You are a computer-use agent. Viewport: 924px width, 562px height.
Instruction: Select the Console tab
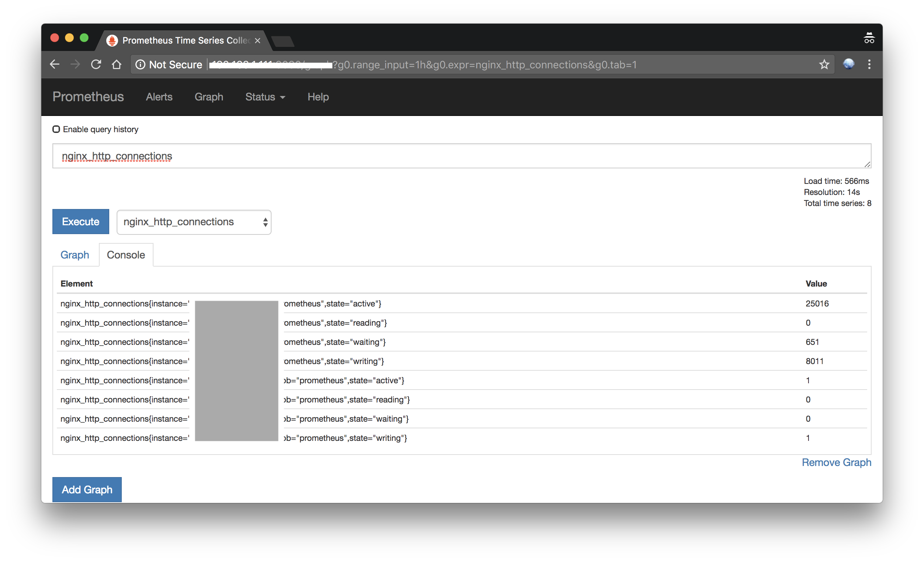(x=125, y=255)
